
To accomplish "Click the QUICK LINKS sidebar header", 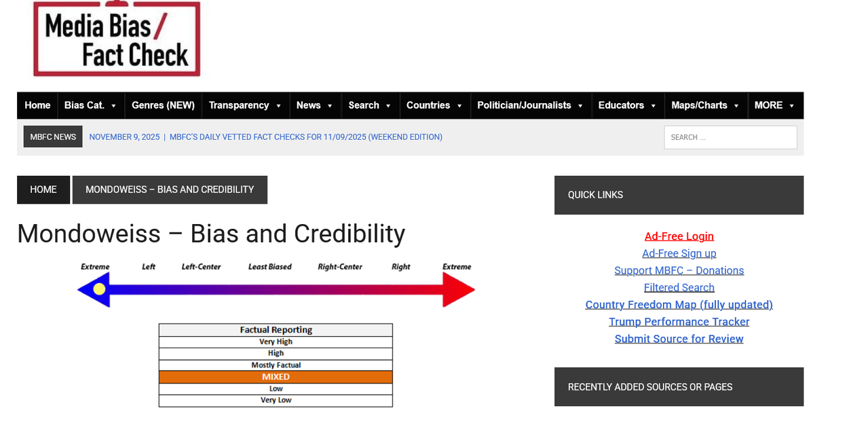I will point(679,195).
